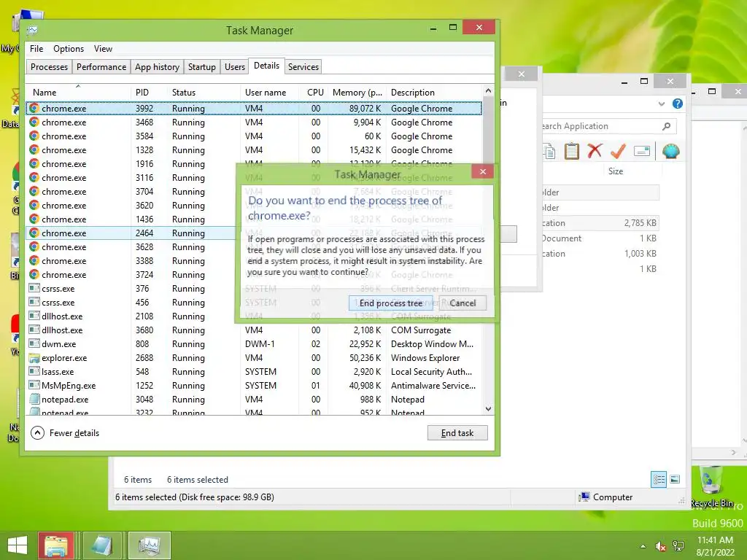The height and width of the screenshot is (560, 747).
Task: Select chrome.exe icon with PID 3992
Action: click(34, 108)
